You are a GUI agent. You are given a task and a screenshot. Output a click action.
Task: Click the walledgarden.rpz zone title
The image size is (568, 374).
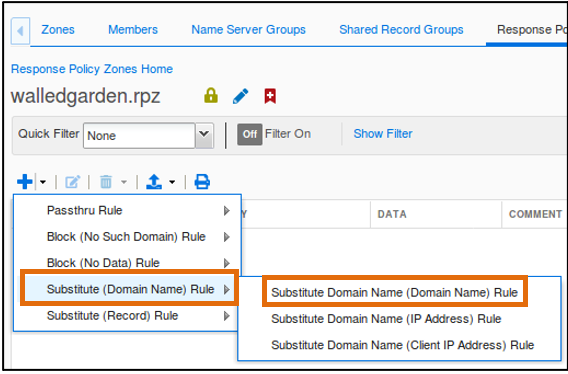[85, 96]
